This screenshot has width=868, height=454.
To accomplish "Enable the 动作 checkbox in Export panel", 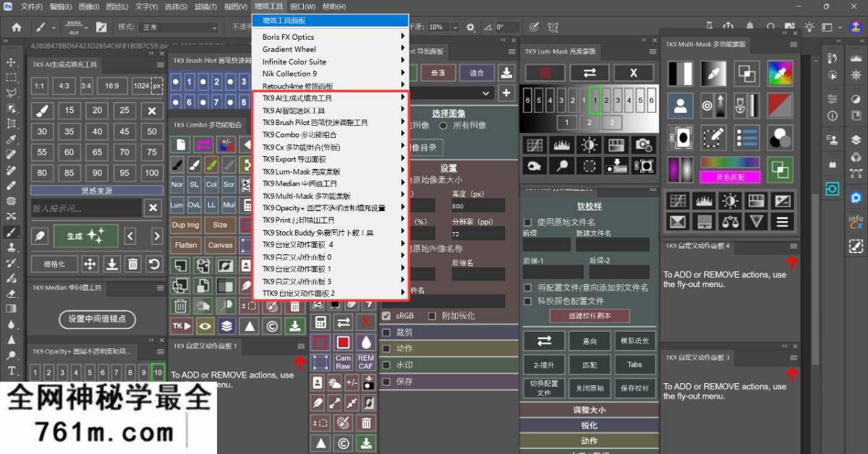I will (x=387, y=348).
